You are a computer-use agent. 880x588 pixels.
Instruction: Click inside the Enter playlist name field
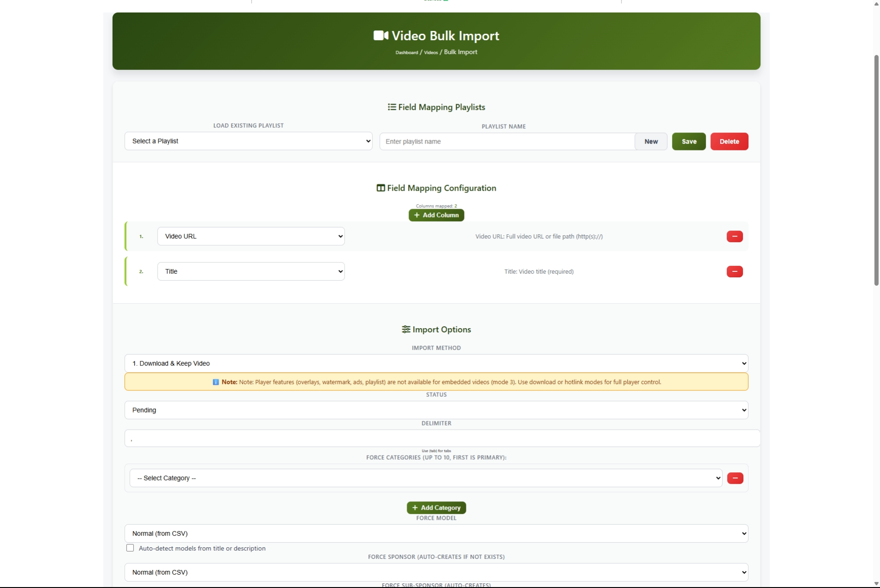pyautogui.click(x=507, y=141)
